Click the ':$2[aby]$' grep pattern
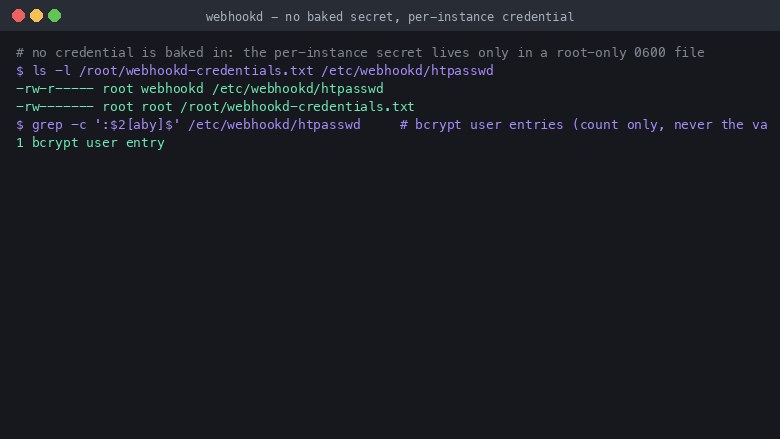Image resolution: width=780 pixels, height=439 pixels. [137, 125]
